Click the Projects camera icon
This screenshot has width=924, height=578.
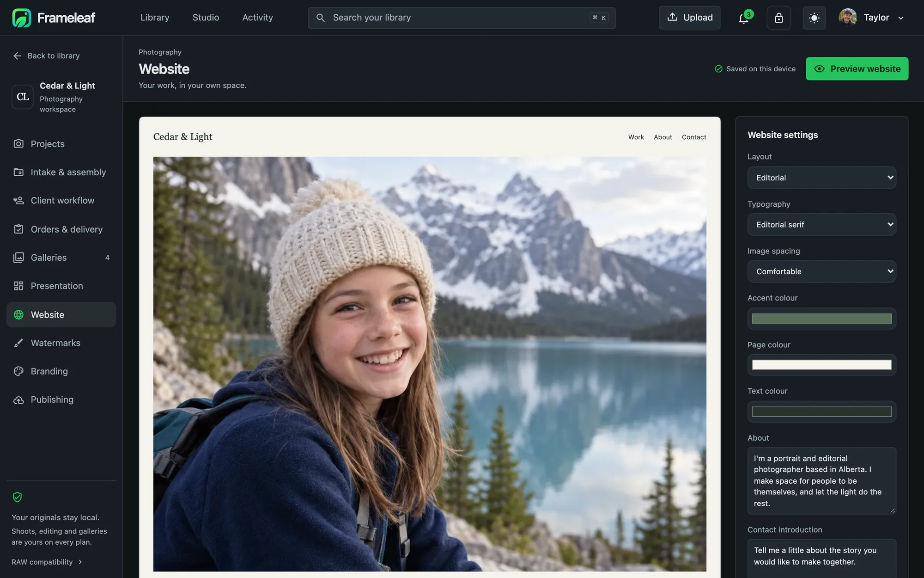[x=18, y=144]
